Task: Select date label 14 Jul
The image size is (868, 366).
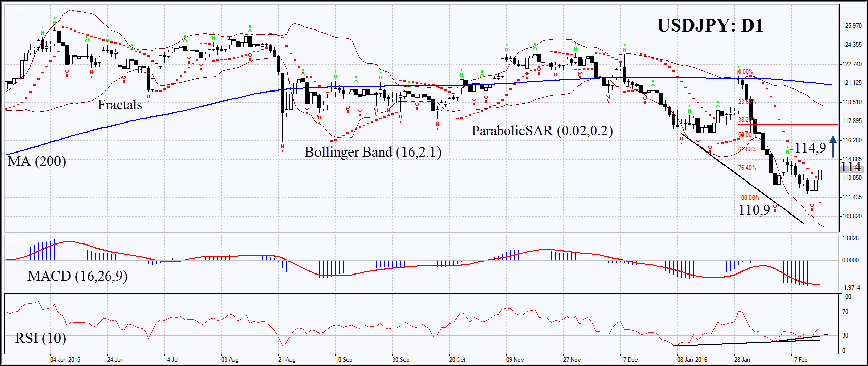Action: pyautogui.click(x=171, y=360)
